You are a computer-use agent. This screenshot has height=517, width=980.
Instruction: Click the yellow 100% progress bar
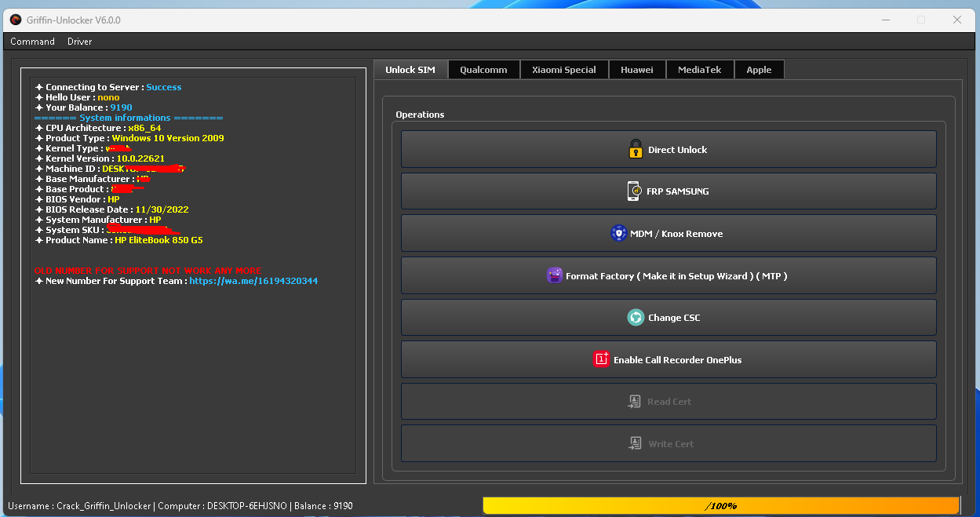721,505
